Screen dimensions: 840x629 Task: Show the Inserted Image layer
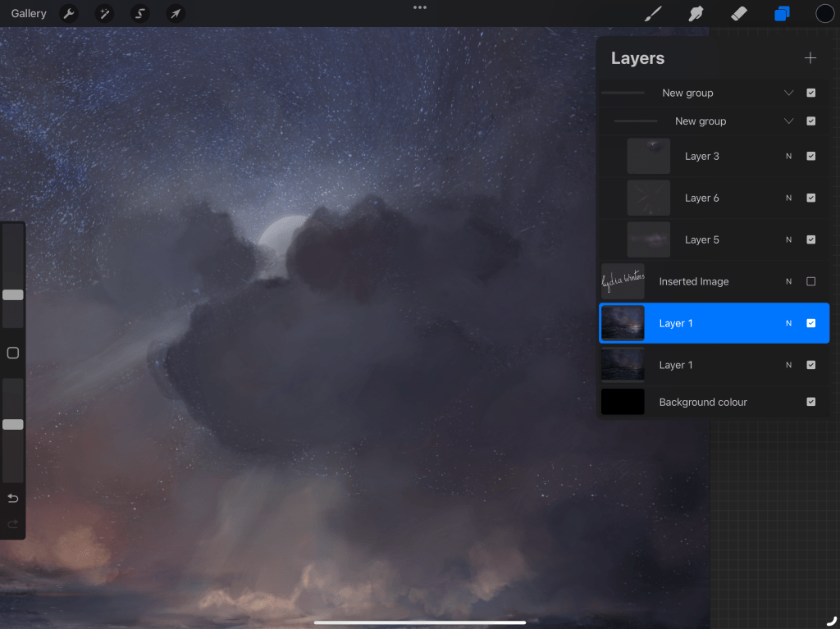810,281
